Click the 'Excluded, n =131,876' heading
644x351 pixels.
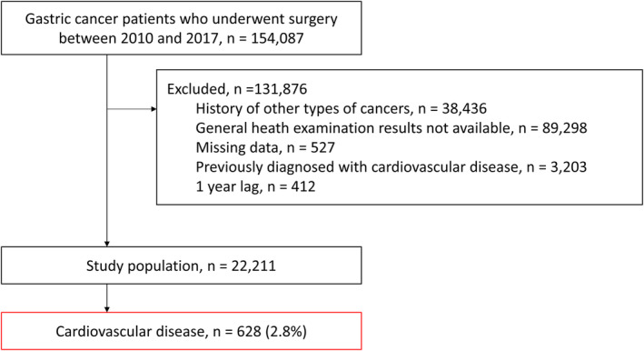click(x=237, y=89)
